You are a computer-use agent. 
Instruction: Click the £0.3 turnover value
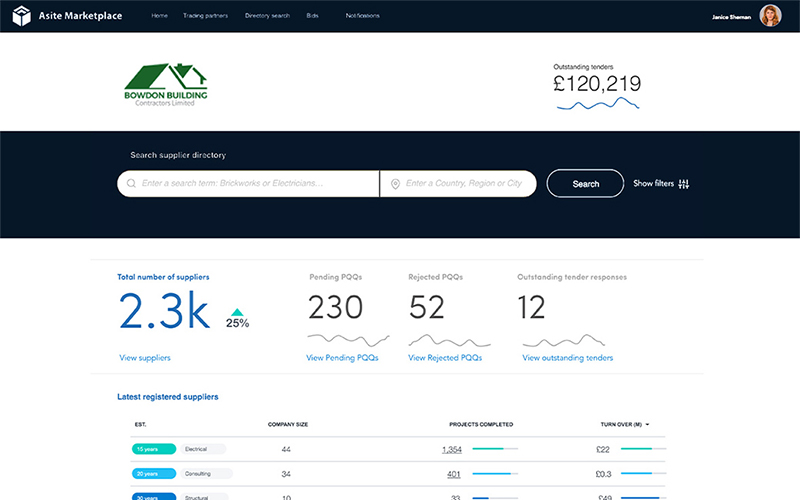click(x=603, y=474)
